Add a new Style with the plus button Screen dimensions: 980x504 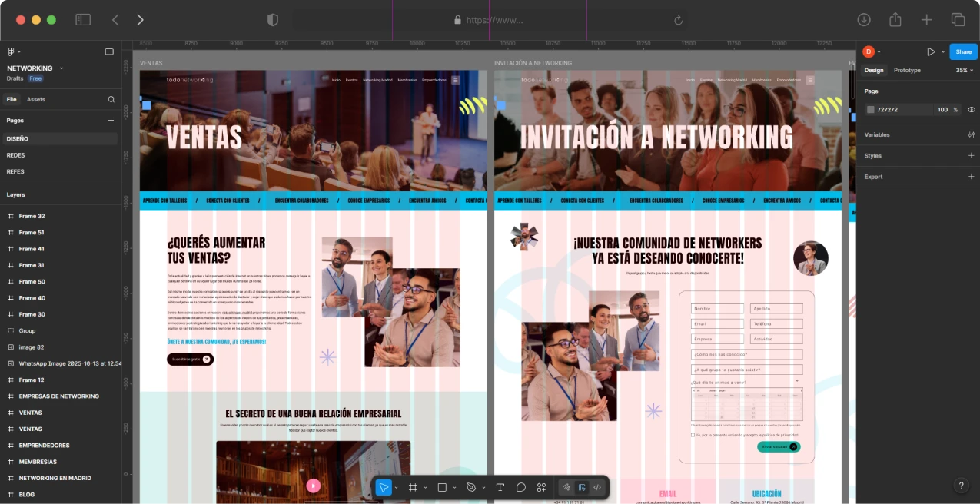[971, 156]
